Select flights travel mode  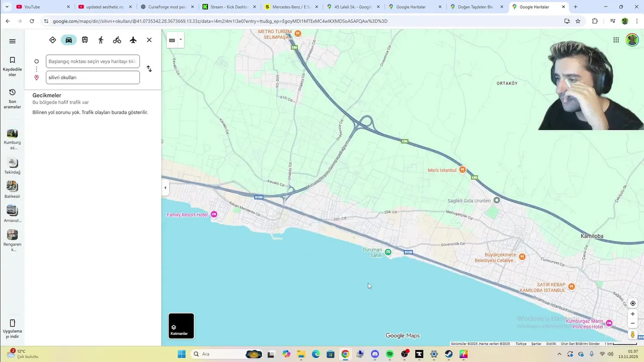[133, 40]
